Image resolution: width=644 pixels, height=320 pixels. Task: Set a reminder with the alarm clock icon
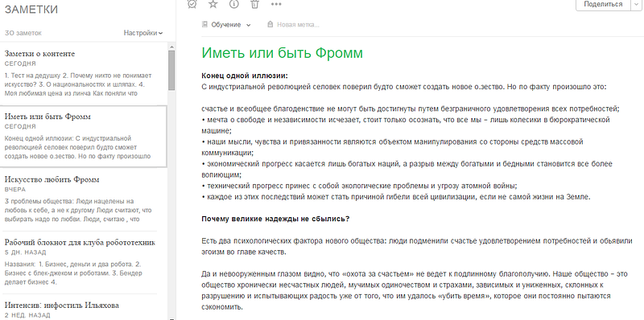(x=192, y=4)
